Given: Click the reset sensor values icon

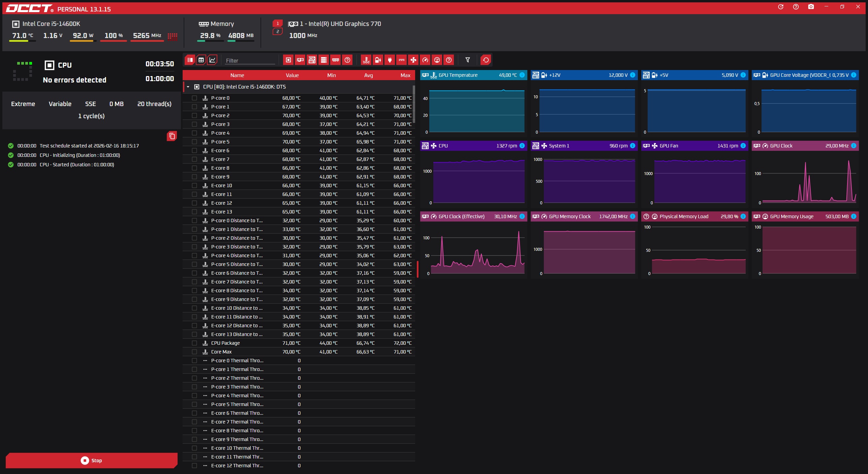Looking at the screenshot, I should pyautogui.click(x=486, y=60).
